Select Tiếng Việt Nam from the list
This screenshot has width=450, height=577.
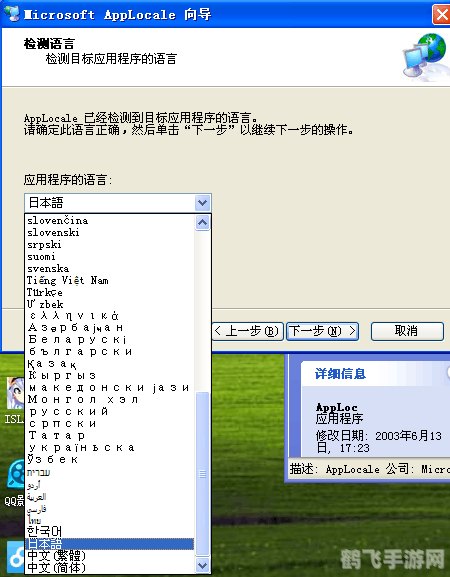(110, 280)
